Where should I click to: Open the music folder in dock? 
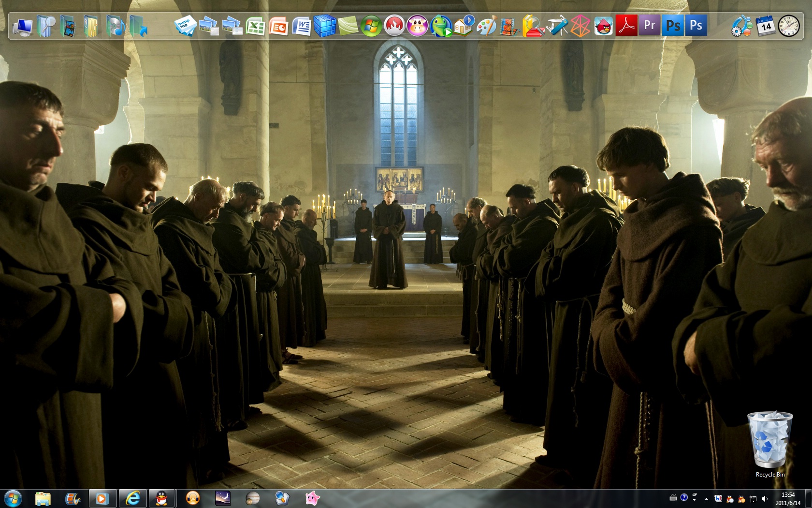tap(115, 26)
